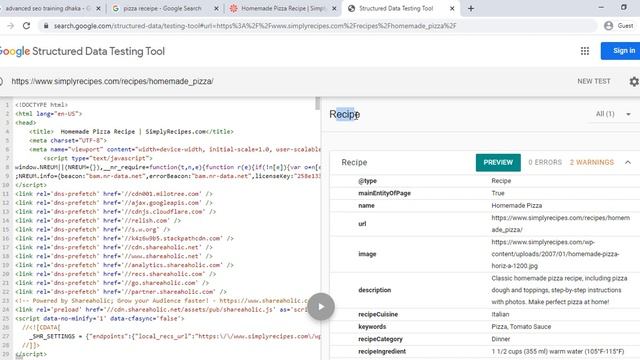Screen dimensions: 640x360
Task: Click the html lang en-US line
Action: pyautogui.click(x=49, y=113)
